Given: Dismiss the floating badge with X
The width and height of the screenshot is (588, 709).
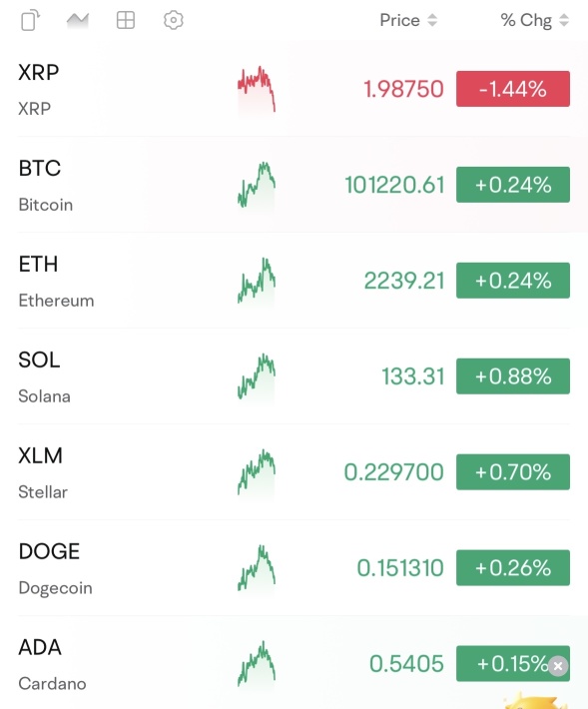Looking at the screenshot, I should [x=558, y=666].
